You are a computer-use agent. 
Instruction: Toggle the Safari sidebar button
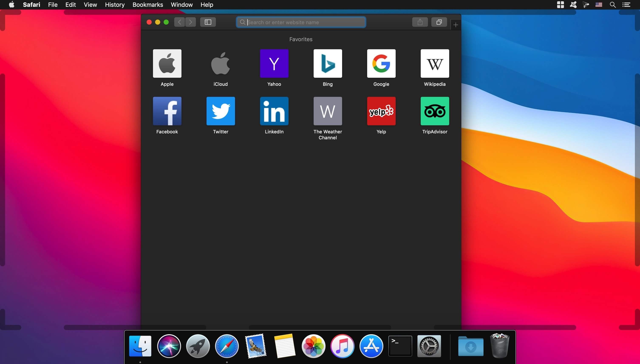[208, 22]
